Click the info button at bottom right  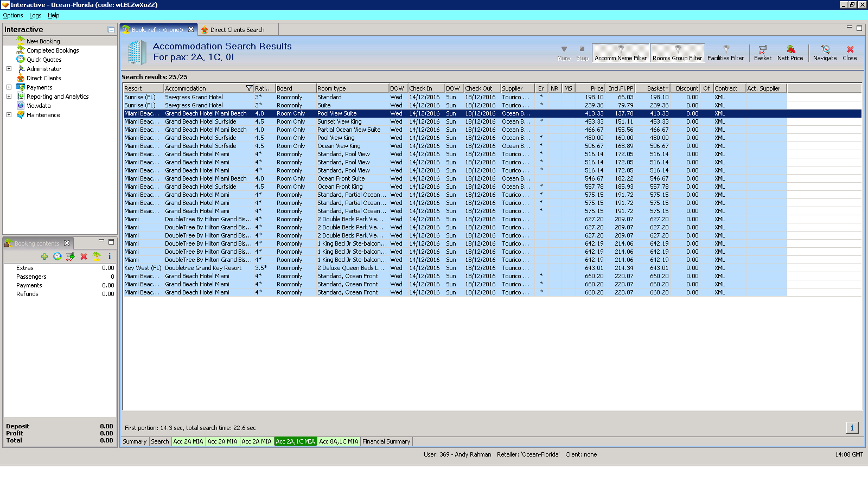click(852, 428)
